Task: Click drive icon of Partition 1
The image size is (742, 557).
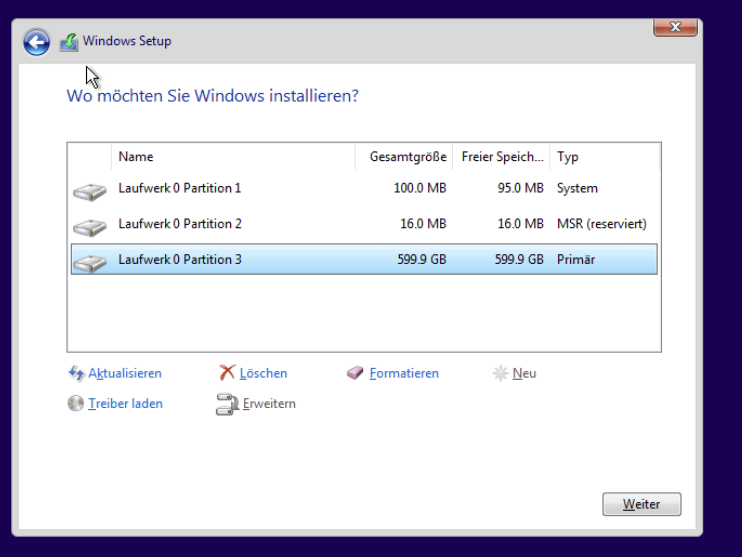Action: pos(90,191)
